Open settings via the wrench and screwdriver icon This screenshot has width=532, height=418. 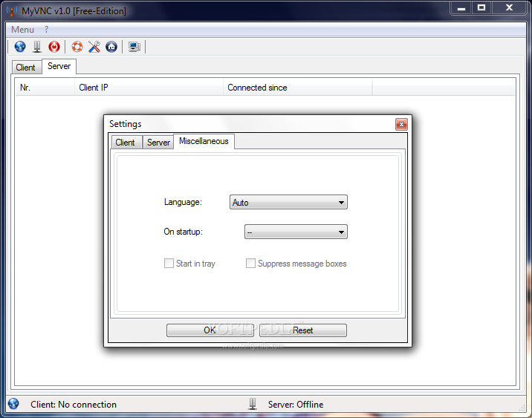[94, 47]
